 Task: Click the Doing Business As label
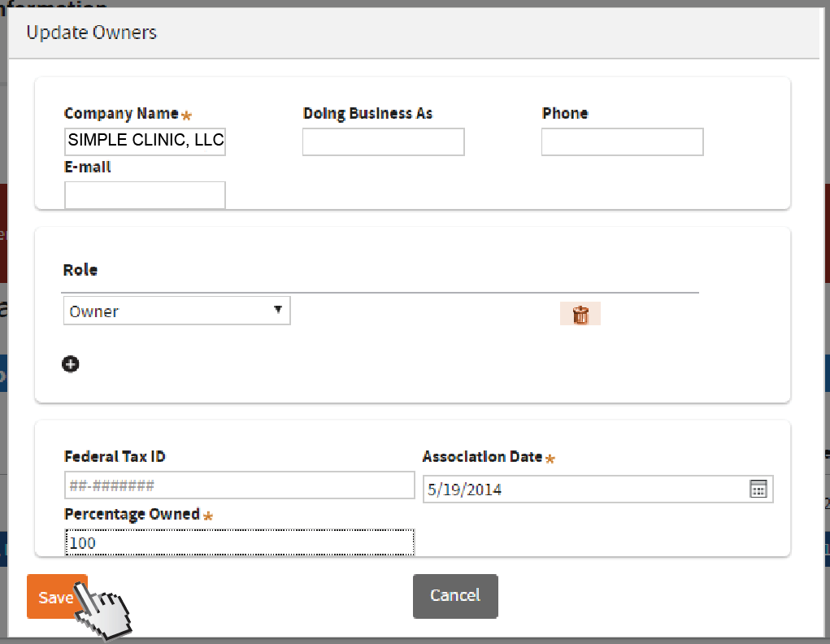367,113
